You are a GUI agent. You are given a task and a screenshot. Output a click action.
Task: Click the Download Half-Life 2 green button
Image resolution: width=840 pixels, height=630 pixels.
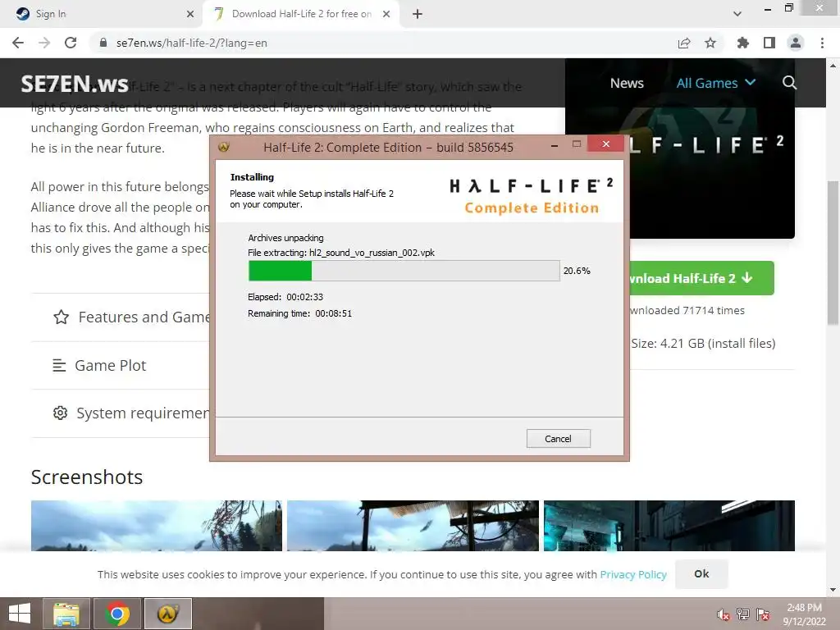click(x=702, y=278)
